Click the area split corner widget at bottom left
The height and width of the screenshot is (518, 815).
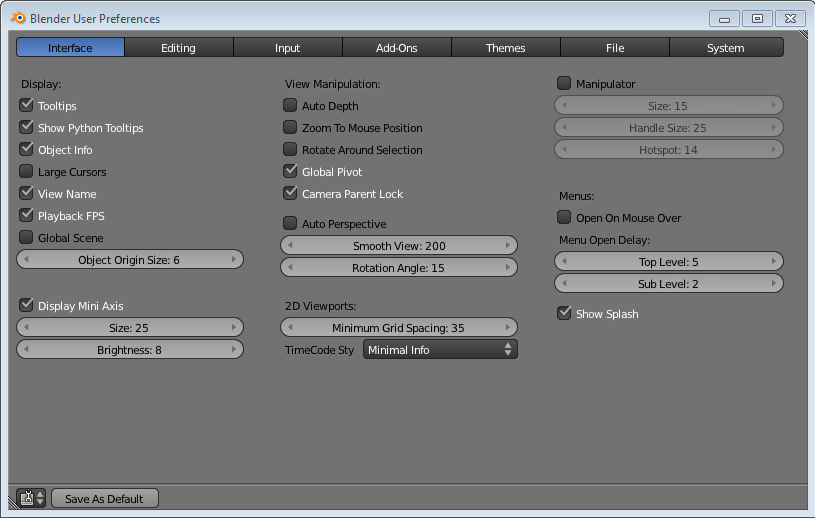click(x=13, y=503)
